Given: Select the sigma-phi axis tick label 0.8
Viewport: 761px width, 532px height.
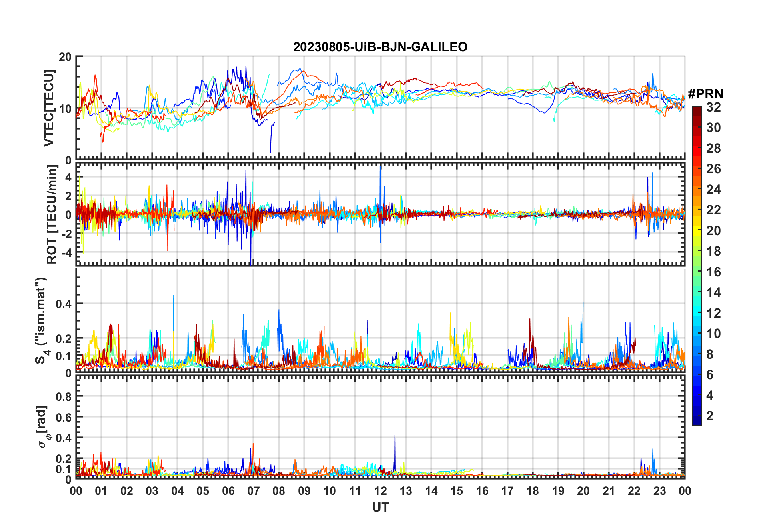Looking at the screenshot, I should click(63, 397).
